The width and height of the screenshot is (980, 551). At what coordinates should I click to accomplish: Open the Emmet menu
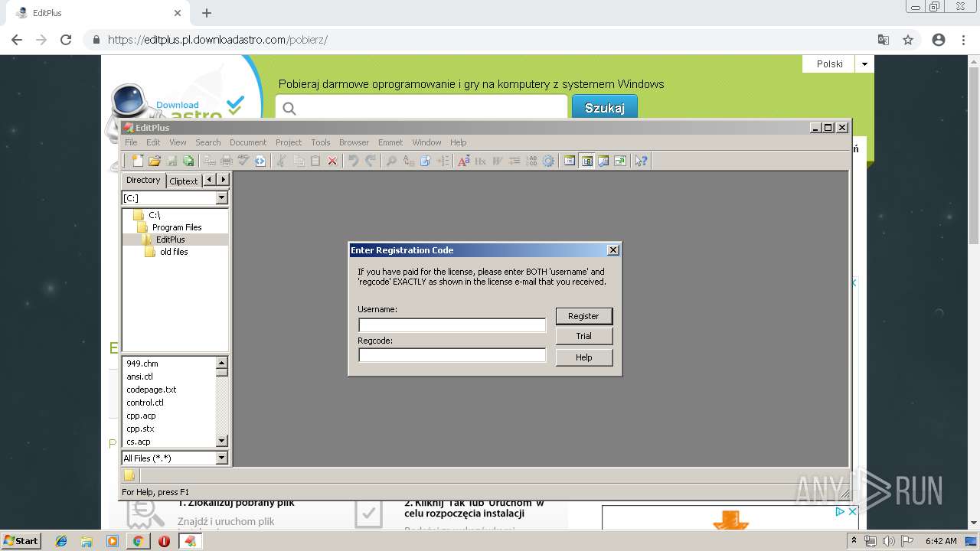pyautogui.click(x=390, y=142)
